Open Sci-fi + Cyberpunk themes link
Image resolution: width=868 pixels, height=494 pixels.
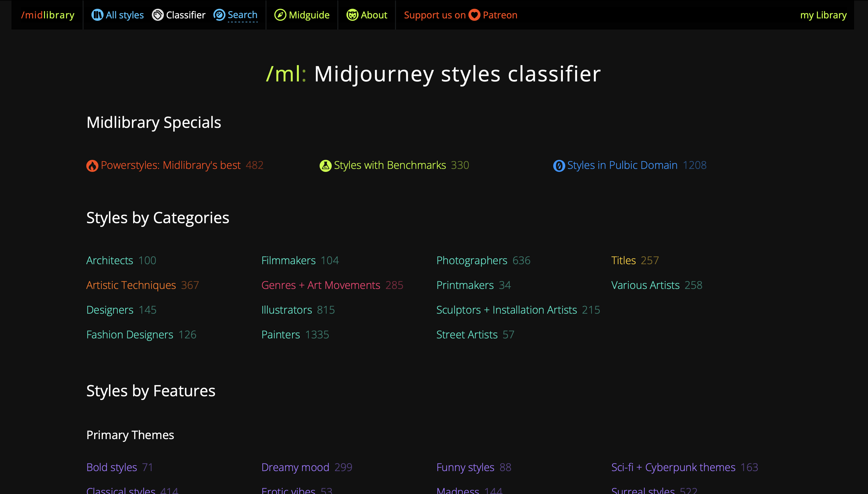(x=673, y=467)
